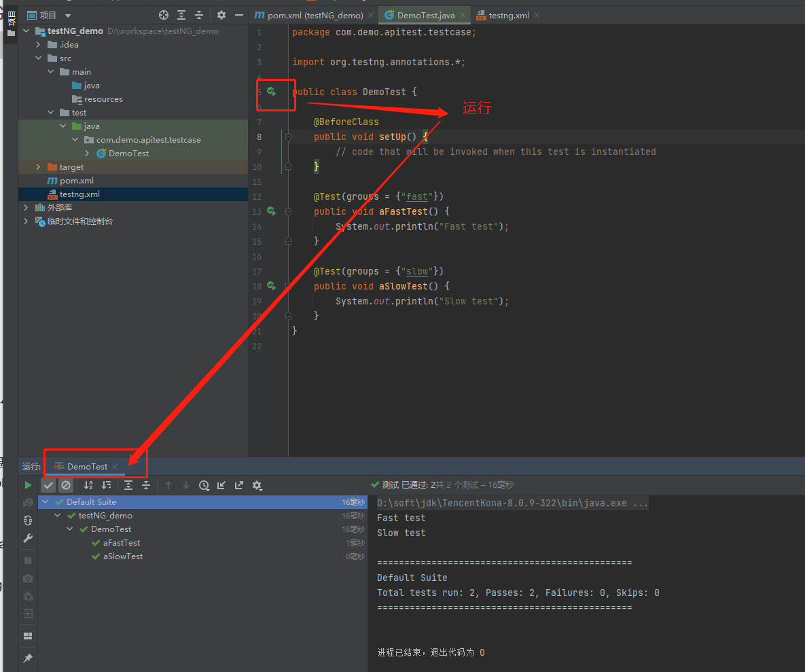Click the underlined fast group name

click(x=417, y=196)
